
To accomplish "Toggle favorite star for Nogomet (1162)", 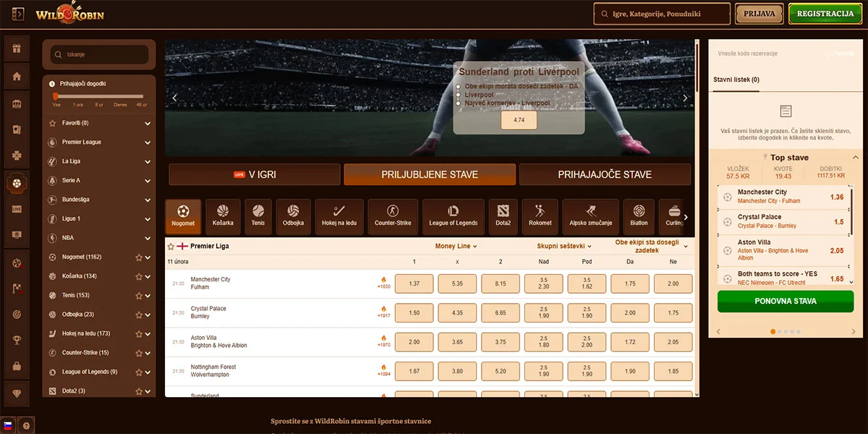I will [139, 257].
